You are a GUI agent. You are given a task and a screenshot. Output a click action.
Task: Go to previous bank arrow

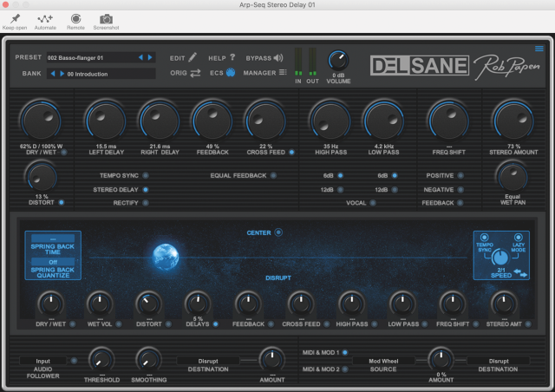pos(53,74)
